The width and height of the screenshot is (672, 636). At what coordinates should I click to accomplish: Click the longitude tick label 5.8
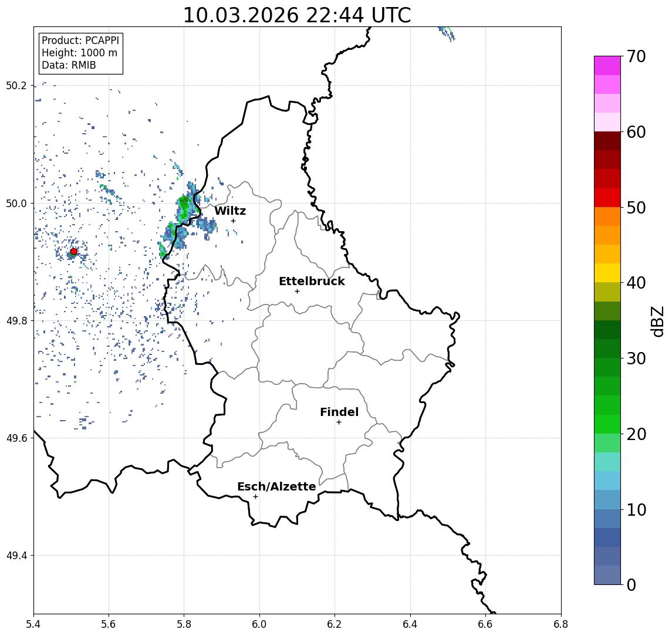(184, 624)
